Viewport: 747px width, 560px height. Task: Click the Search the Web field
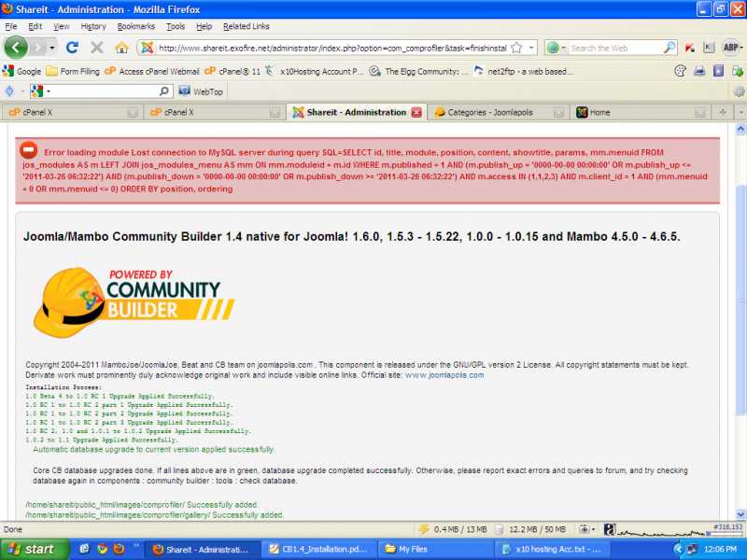pos(615,49)
